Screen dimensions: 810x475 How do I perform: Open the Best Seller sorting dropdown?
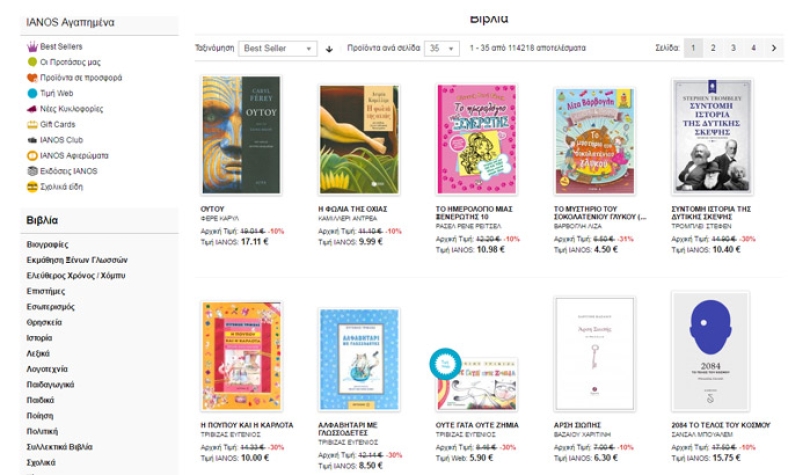coord(277,49)
